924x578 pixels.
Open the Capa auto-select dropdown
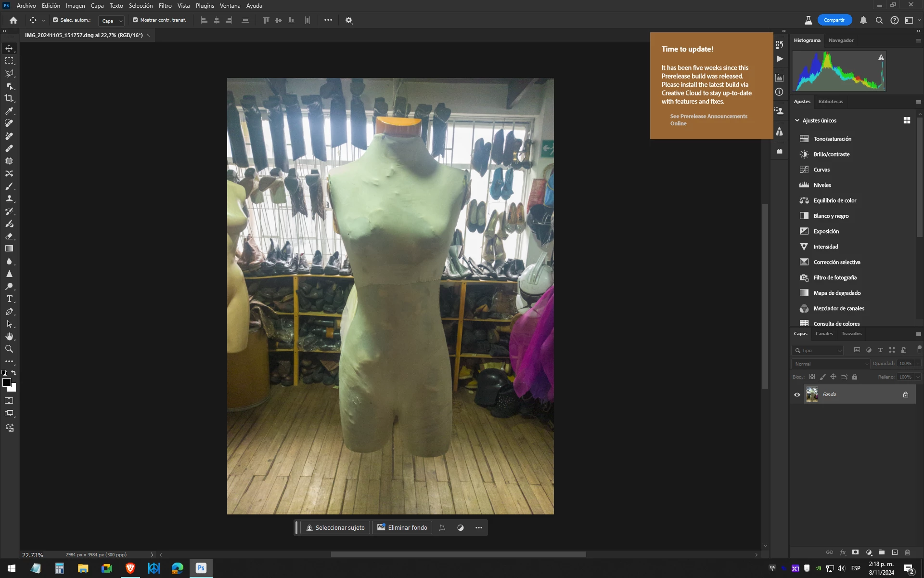[112, 21]
